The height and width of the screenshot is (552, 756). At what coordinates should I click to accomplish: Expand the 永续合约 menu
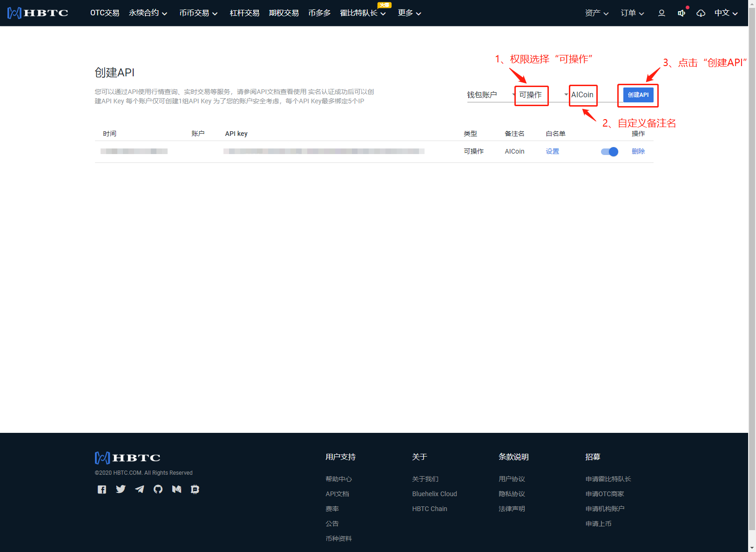click(148, 13)
